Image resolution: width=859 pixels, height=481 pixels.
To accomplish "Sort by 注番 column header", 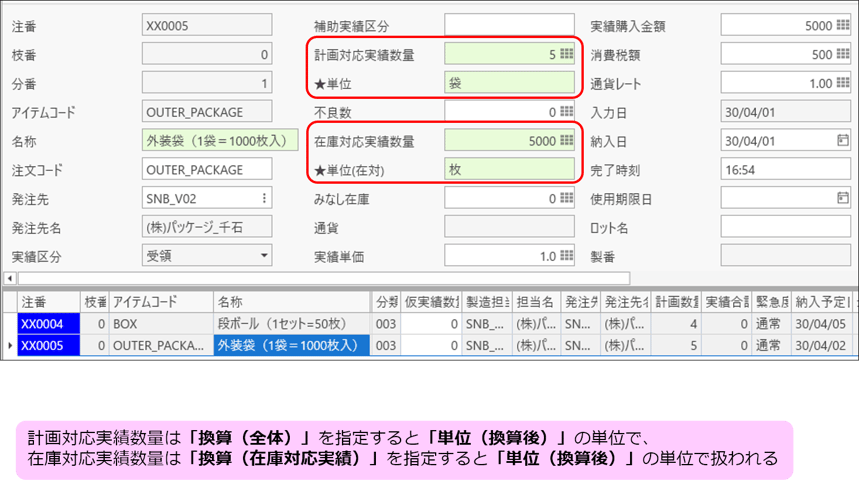I will coord(49,302).
